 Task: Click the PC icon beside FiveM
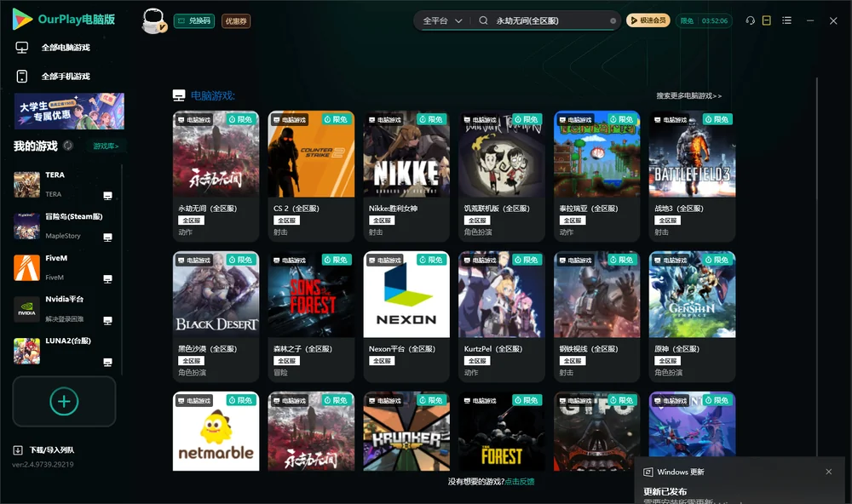(107, 279)
